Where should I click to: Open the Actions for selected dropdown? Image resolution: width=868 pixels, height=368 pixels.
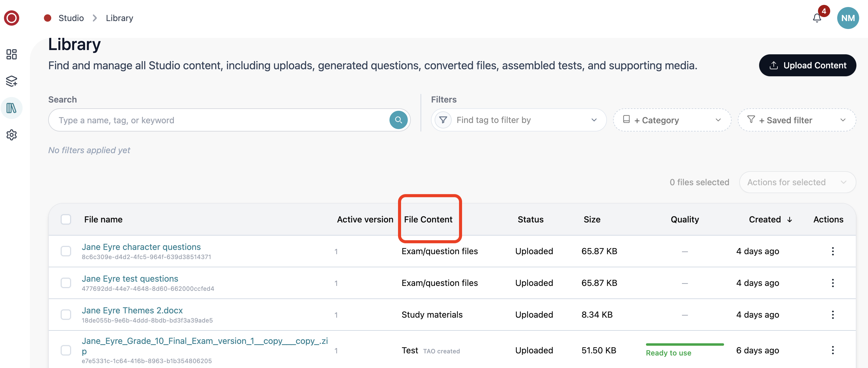[x=798, y=182]
